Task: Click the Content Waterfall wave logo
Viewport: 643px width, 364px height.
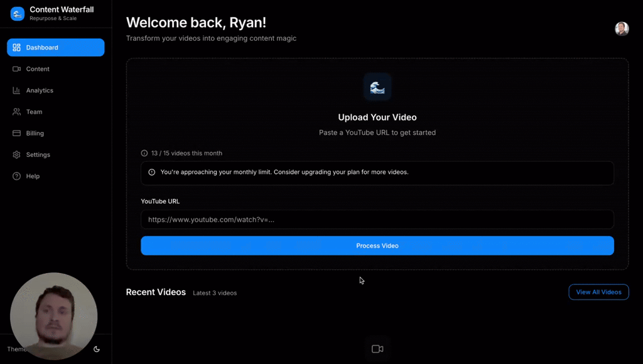Action: pyautogui.click(x=17, y=14)
